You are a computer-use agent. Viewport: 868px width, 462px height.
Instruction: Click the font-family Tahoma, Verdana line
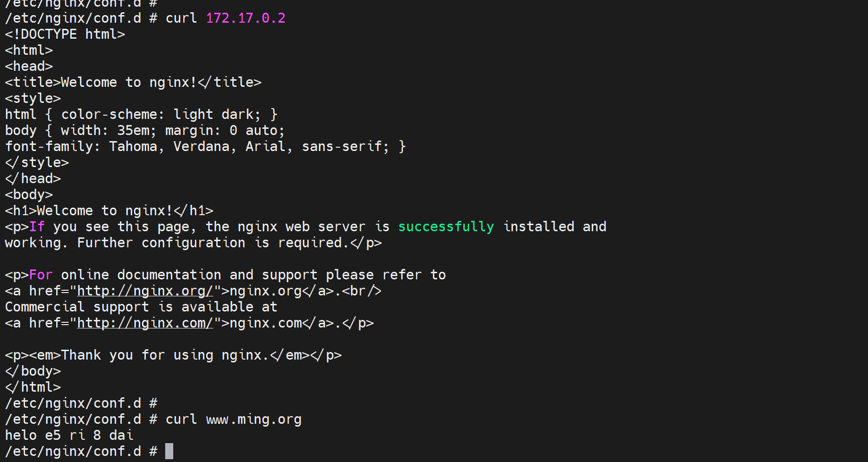tap(205, 146)
